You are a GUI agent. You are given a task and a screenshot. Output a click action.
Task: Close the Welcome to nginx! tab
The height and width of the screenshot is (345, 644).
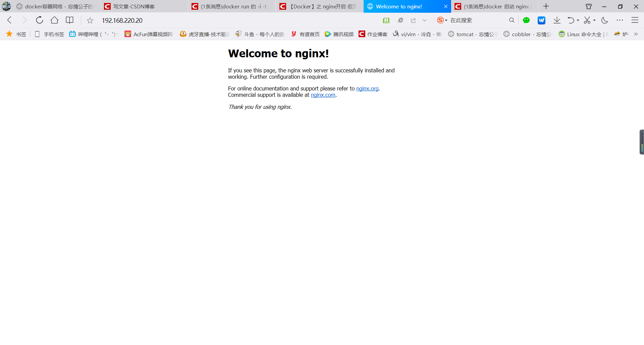click(446, 6)
